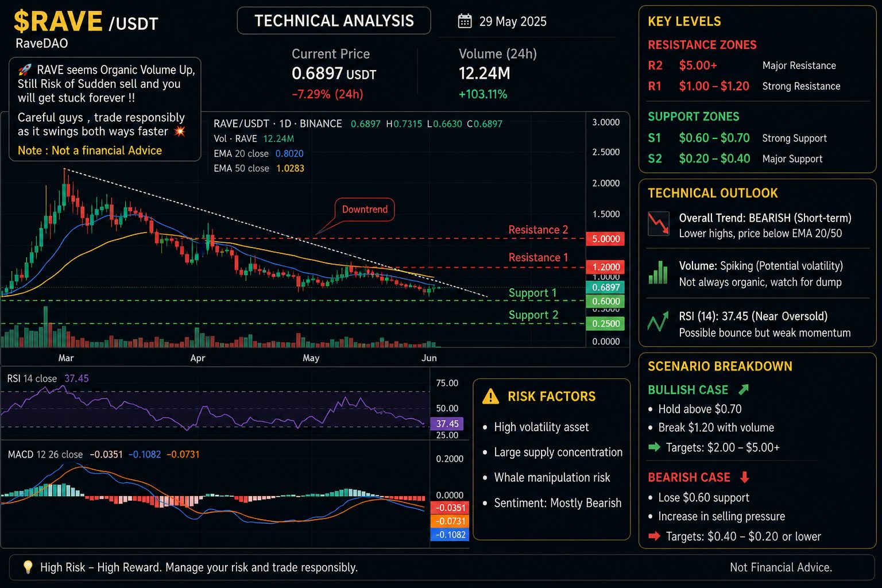Click 'Large supply concentration' risk bullet
This screenshot has height=588, width=882.
pos(558,452)
